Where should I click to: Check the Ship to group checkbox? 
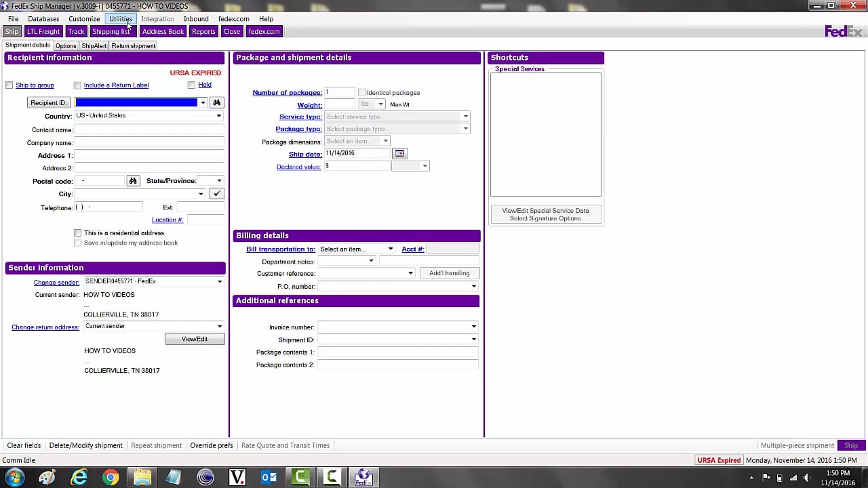tap(9, 85)
